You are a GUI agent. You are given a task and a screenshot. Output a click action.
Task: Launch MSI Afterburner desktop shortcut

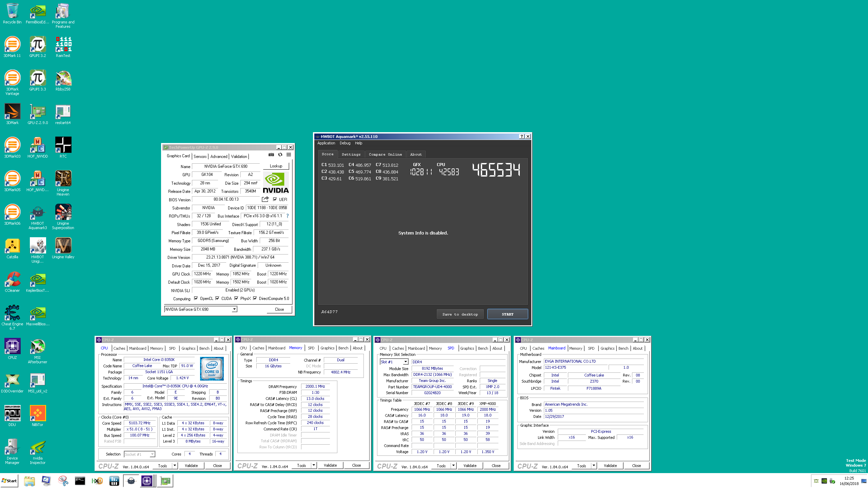38,351
